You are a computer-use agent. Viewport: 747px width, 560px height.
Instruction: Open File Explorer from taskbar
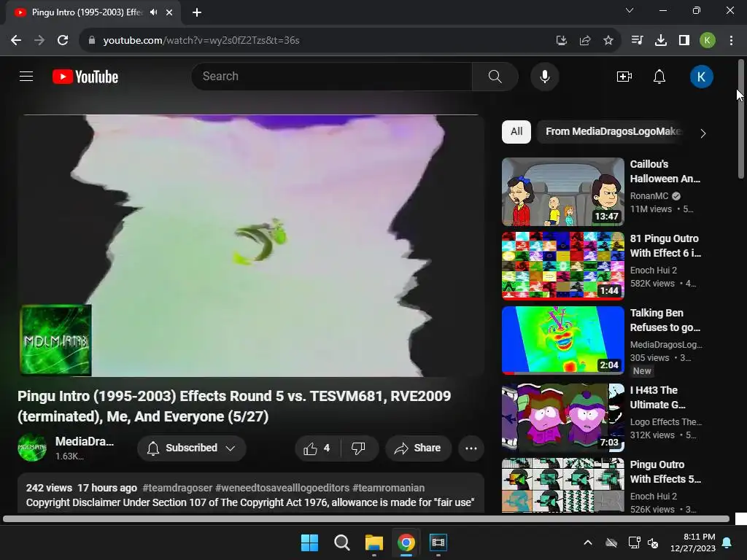click(x=374, y=542)
